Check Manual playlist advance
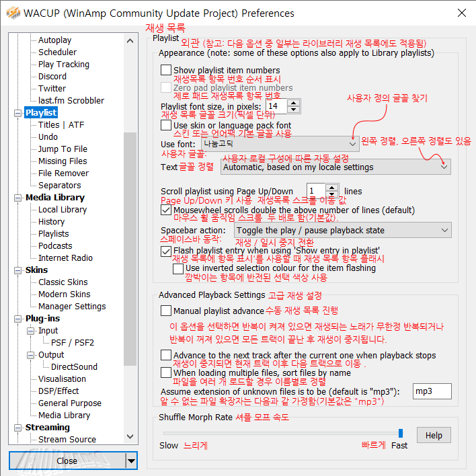The width and height of the screenshot is (476, 476). (x=166, y=311)
